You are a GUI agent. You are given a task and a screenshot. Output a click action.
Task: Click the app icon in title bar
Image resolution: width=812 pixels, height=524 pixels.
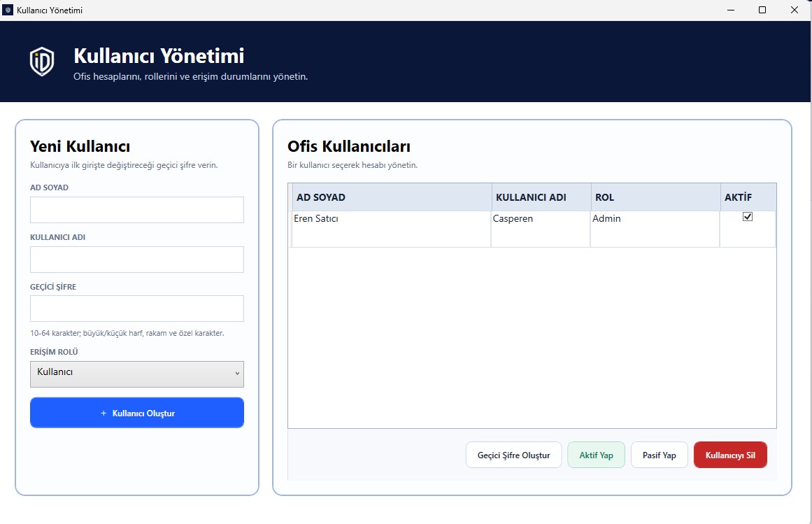pos(8,10)
